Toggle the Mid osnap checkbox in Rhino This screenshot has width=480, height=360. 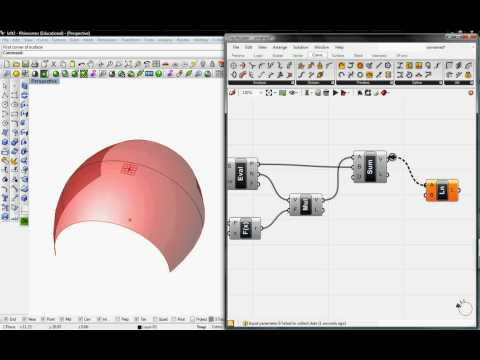[x=62, y=319]
